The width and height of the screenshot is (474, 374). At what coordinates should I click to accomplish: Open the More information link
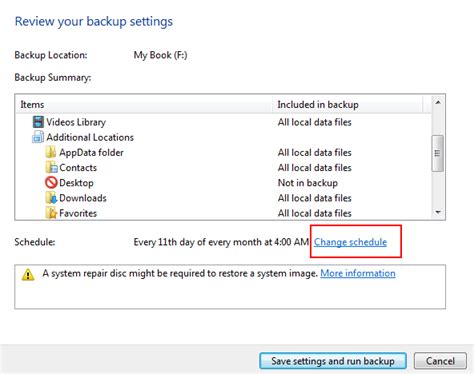coord(358,273)
